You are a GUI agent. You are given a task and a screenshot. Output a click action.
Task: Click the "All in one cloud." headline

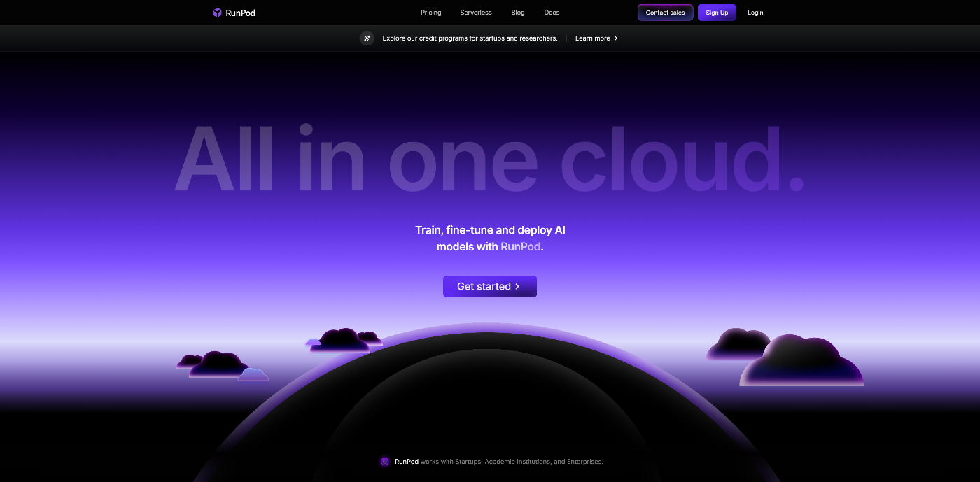coord(489,159)
